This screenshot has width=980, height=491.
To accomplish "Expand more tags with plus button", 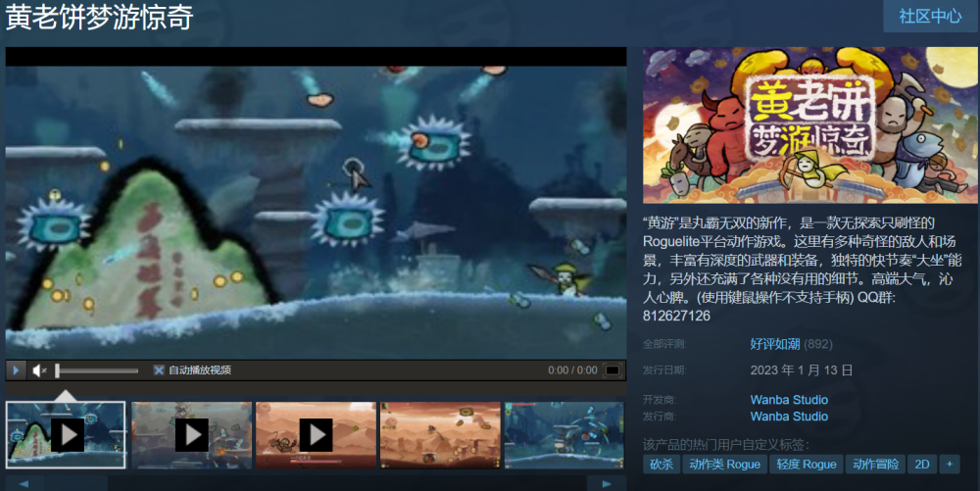I will coord(949,465).
